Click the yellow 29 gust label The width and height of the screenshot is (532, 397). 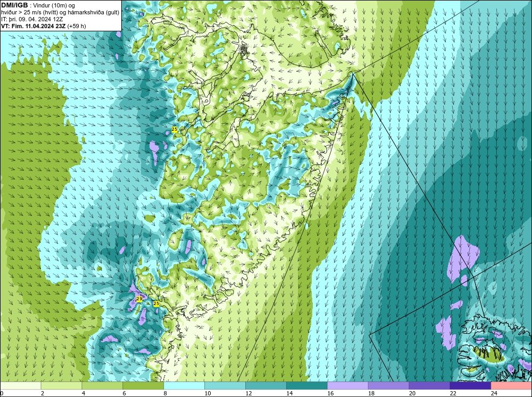pyautogui.click(x=139, y=299)
